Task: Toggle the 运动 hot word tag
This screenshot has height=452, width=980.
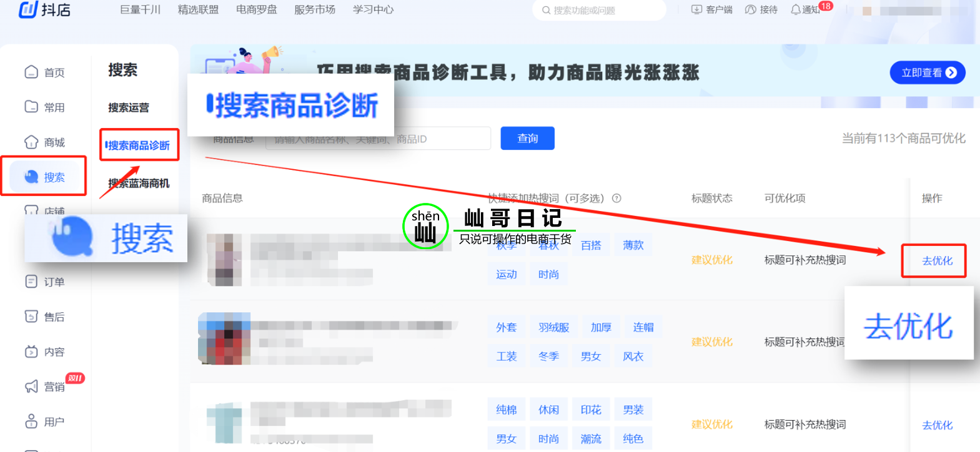Action: (507, 274)
